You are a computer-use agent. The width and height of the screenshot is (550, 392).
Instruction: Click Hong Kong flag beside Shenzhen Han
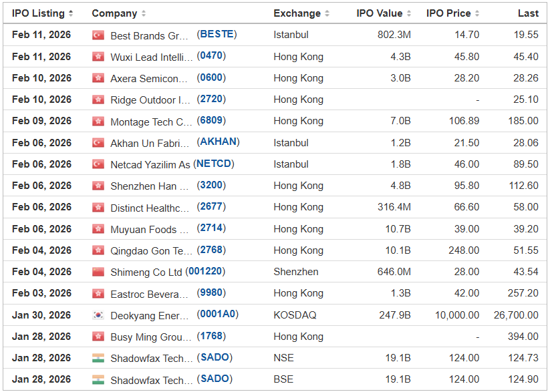98,186
